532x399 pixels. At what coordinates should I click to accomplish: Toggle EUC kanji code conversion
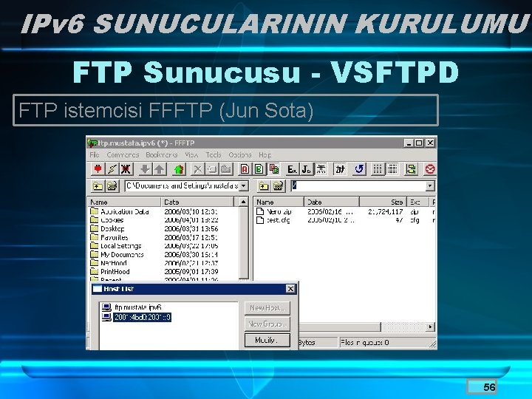point(292,169)
